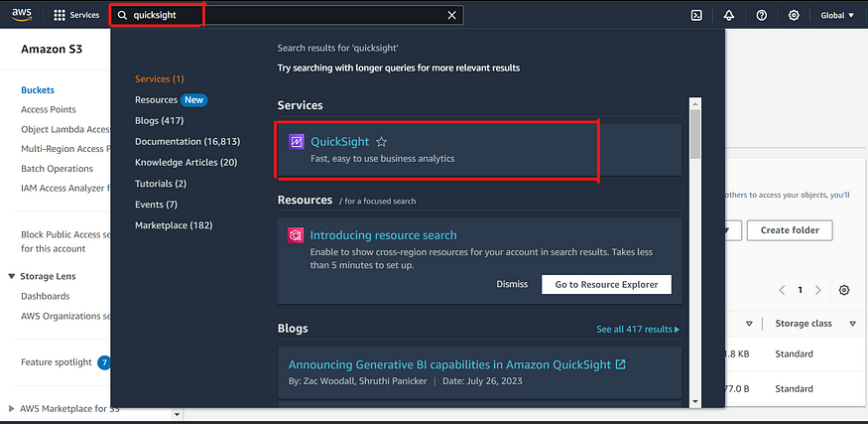Collapse the Storage Lens section
This screenshot has width=868, height=424.
[12, 276]
